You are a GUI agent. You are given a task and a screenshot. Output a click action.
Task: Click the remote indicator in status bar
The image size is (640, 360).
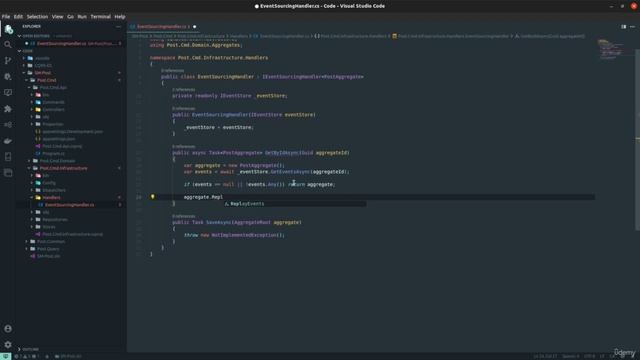(x=5, y=356)
